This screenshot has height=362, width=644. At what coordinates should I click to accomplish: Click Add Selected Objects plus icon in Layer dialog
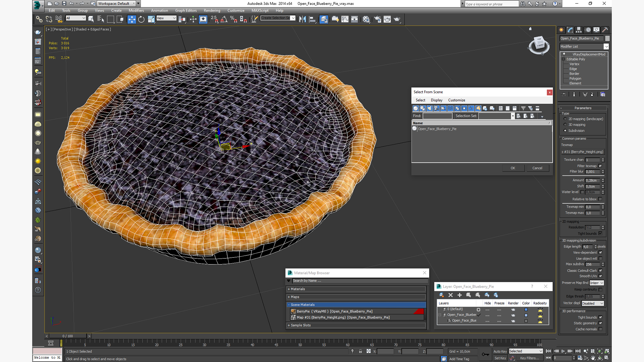(x=460, y=295)
